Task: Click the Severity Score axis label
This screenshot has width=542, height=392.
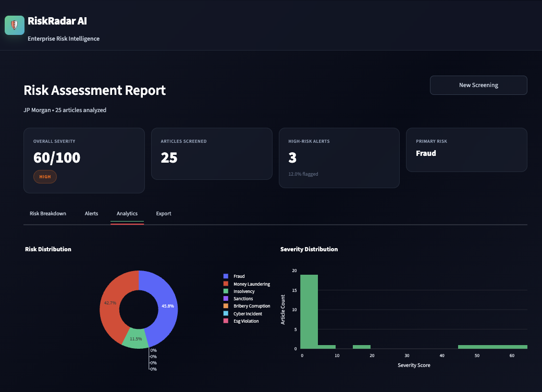Action: pyautogui.click(x=414, y=365)
